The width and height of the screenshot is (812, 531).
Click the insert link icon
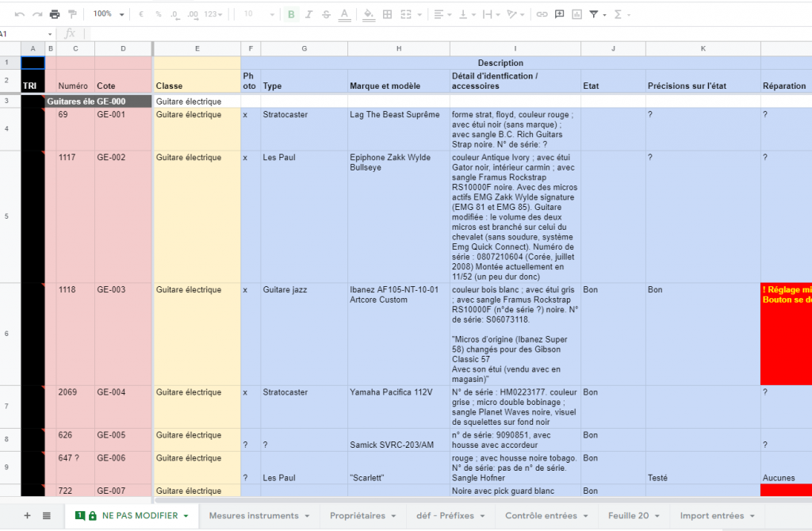point(542,14)
